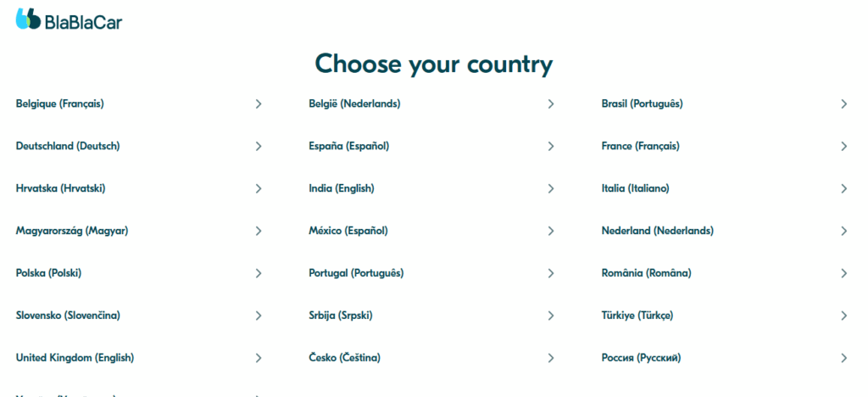Select România (Româna) from the list

pos(646,273)
